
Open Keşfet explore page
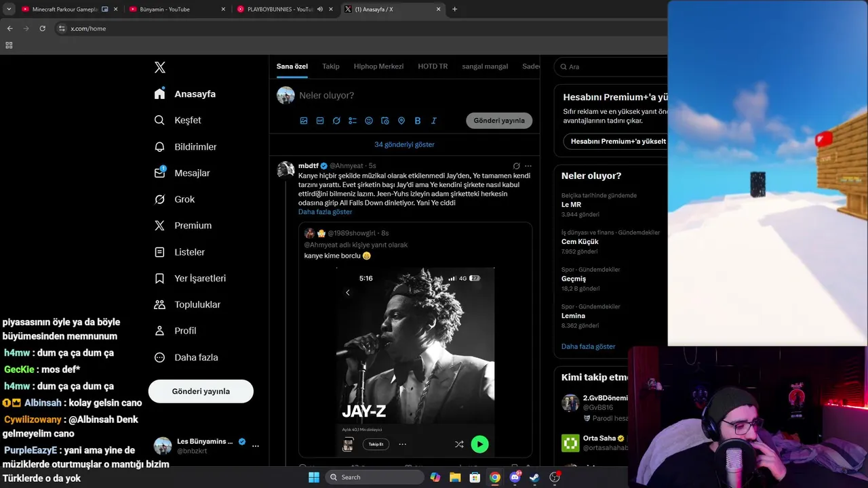click(x=178, y=120)
